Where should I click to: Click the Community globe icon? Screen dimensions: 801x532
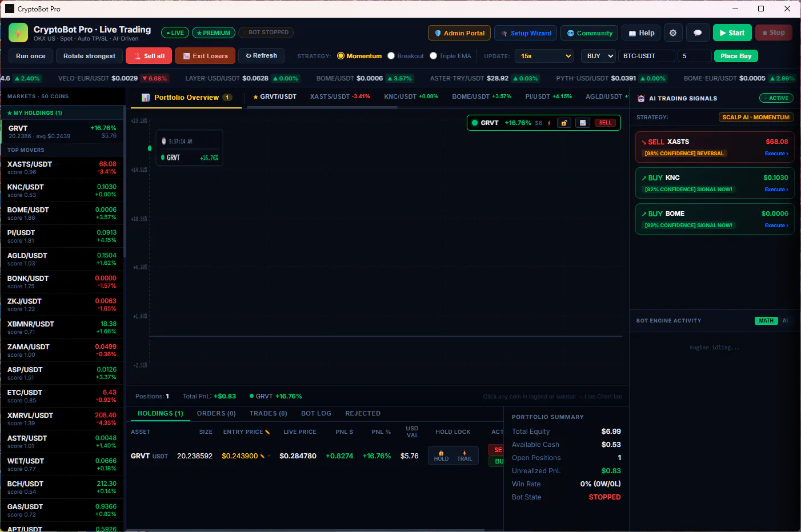coord(570,33)
